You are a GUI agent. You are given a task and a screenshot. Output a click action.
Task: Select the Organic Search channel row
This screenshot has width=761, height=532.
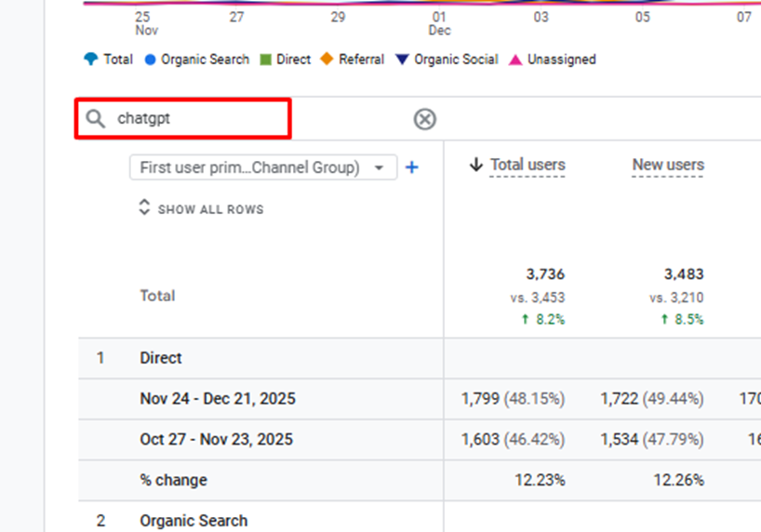[194, 520]
